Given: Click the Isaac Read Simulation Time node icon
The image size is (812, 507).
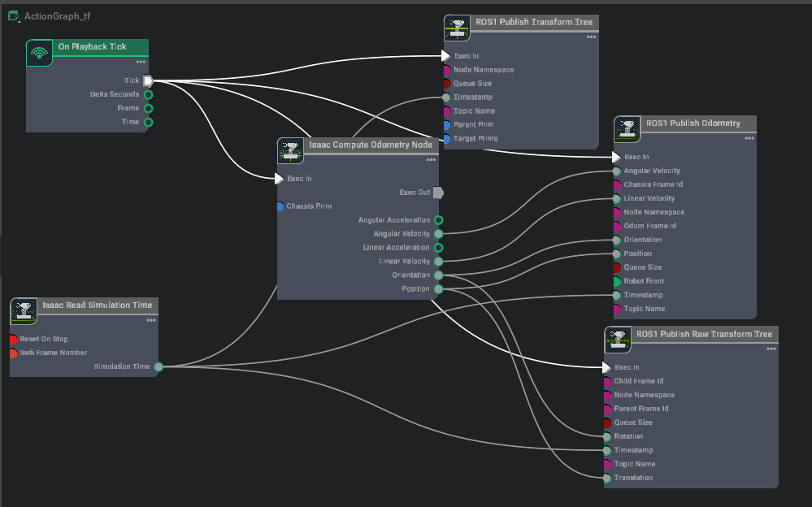Looking at the screenshot, I should [x=24, y=311].
